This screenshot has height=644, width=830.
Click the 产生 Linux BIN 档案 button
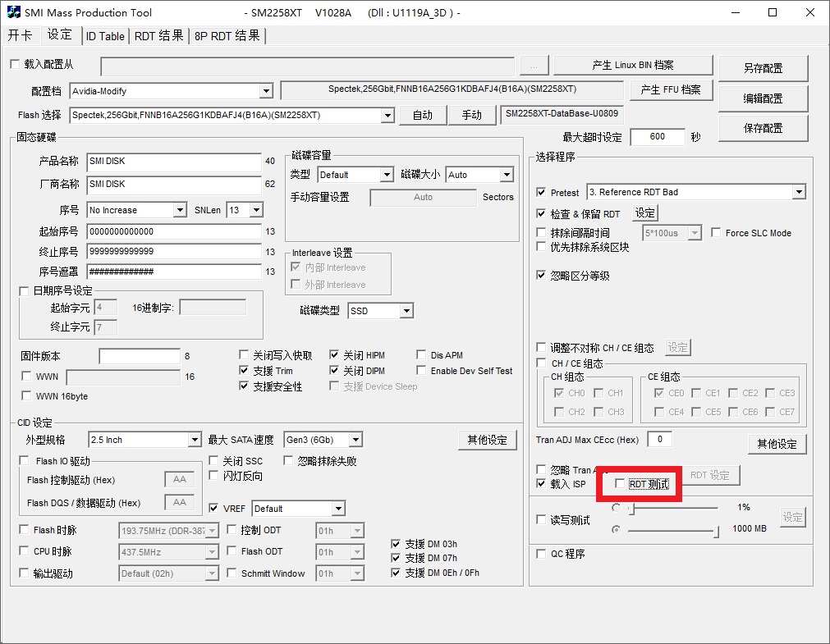632,66
